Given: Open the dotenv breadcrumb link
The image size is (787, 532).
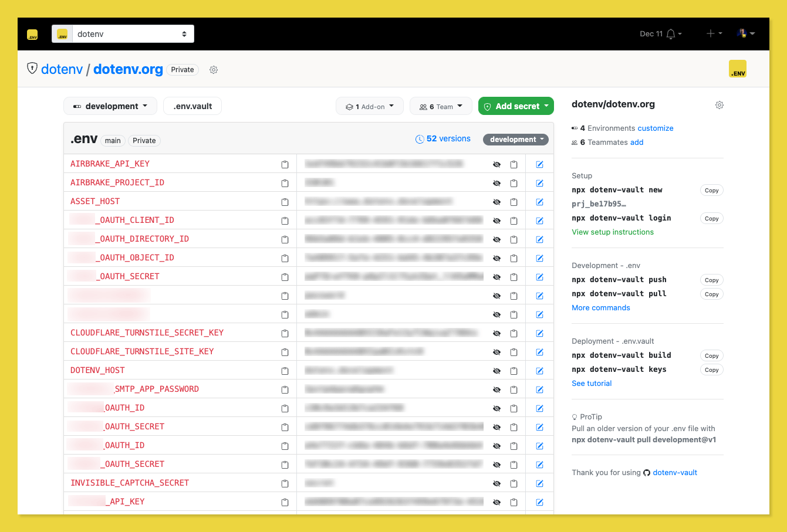Looking at the screenshot, I should tap(62, 69).
